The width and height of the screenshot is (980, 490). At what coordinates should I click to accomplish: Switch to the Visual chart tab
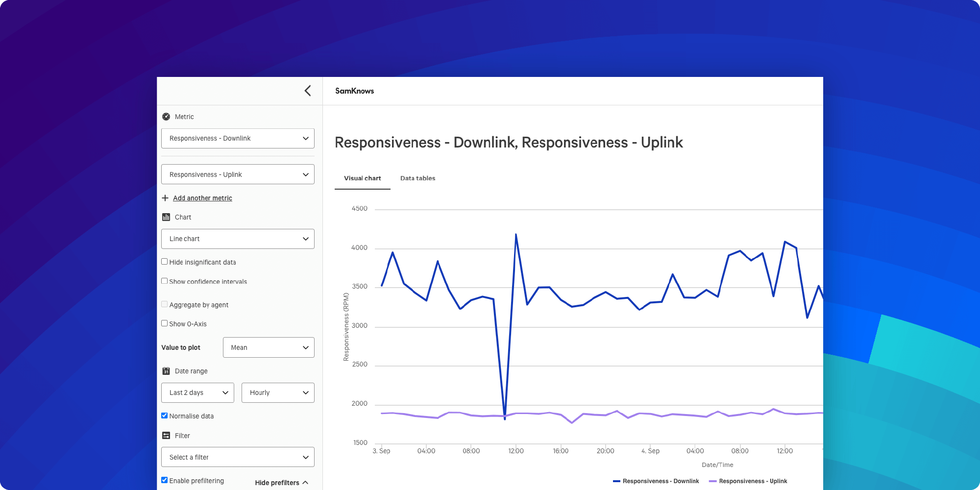click(x=362, y=178)
